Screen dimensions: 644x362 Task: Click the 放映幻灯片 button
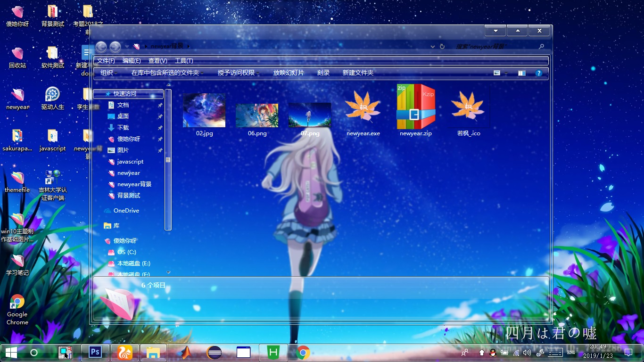click(289, 73)
